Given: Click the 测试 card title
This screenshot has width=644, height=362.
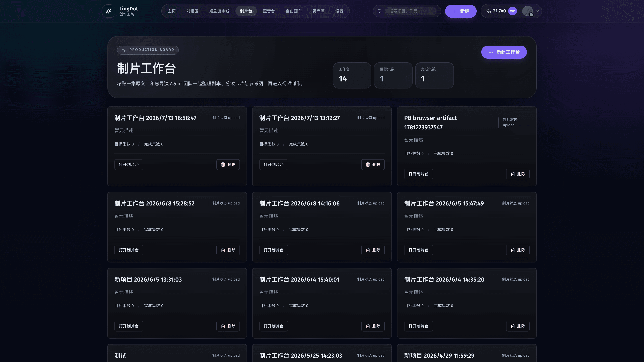Looking at the screenshot, I should click(120, 356).
